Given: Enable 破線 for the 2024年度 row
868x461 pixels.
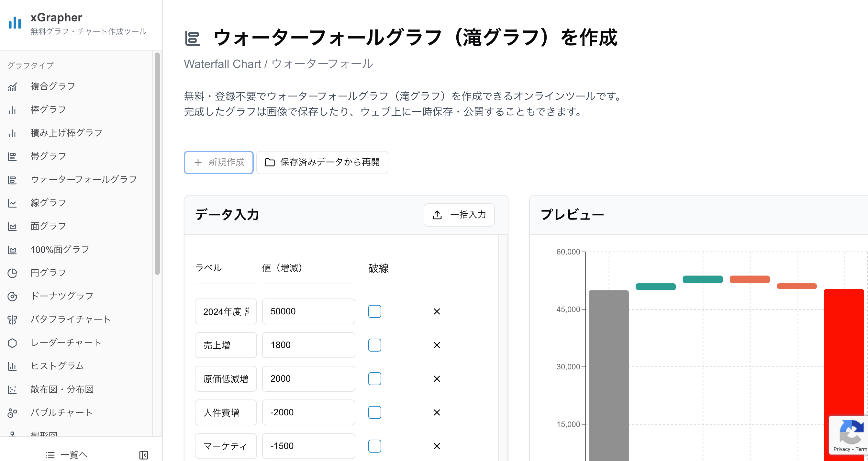Looking at the screenshot, I should (374, 311).
